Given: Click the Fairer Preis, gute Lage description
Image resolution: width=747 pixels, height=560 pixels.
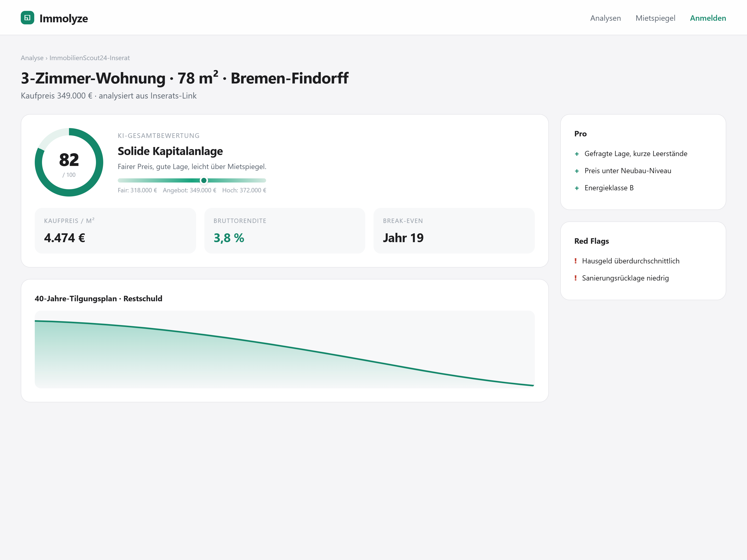Looking at the screenshot, I should coord(192,166).
